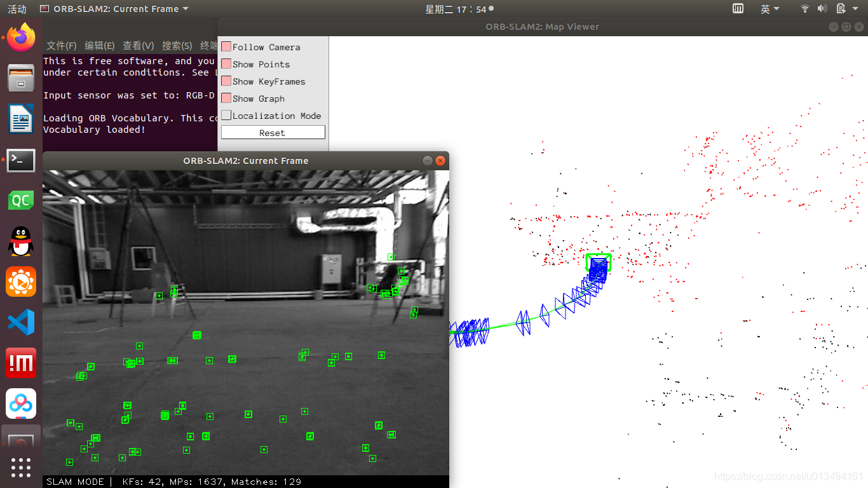Launch the orange media player dock icon
The image size is (868, 488).
21,281
